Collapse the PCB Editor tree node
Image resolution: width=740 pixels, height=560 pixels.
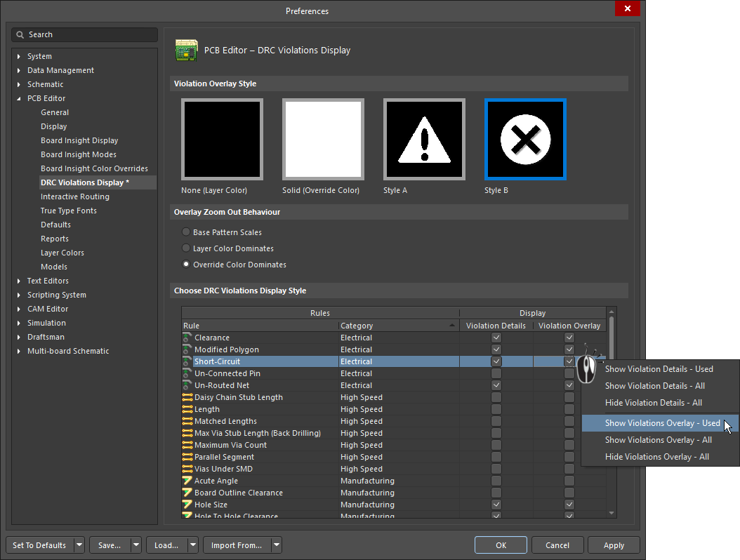19,98
